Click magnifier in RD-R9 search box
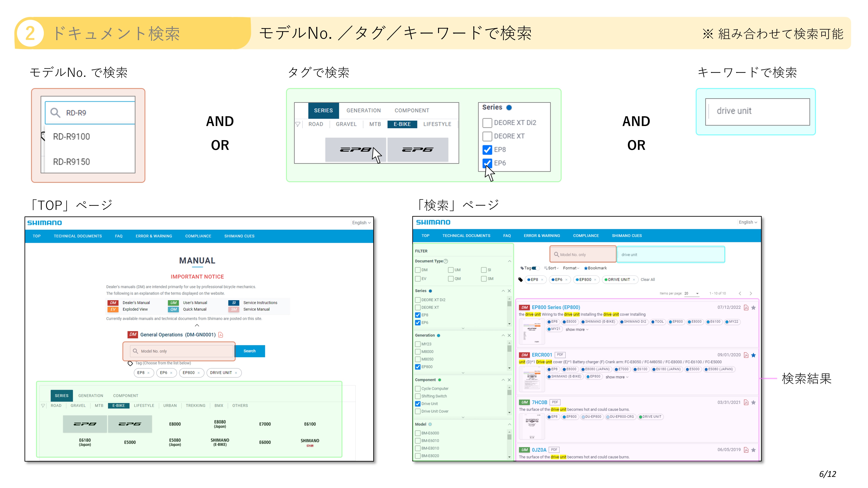Screen dimensions: 868x488 pos(55,113)
